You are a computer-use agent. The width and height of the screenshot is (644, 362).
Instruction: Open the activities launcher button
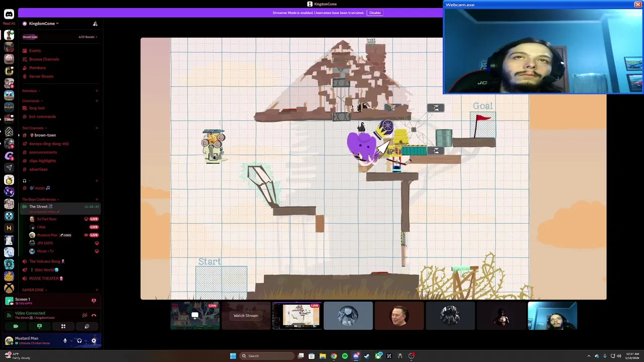(x=63, y=326)
